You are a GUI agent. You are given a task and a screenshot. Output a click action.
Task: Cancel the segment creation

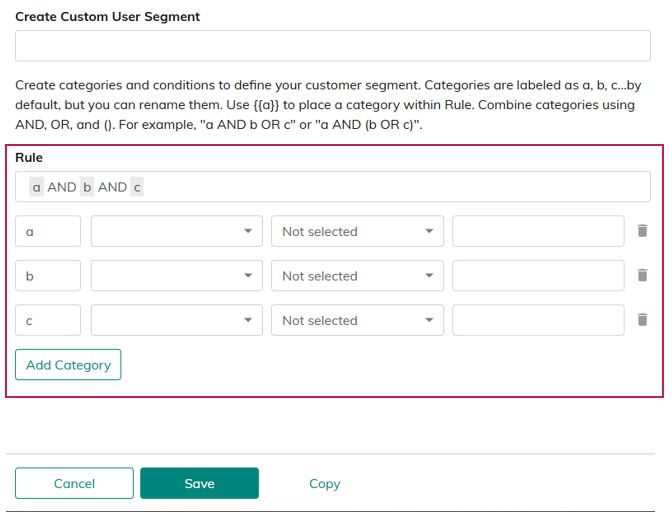[x=74, y=483]
